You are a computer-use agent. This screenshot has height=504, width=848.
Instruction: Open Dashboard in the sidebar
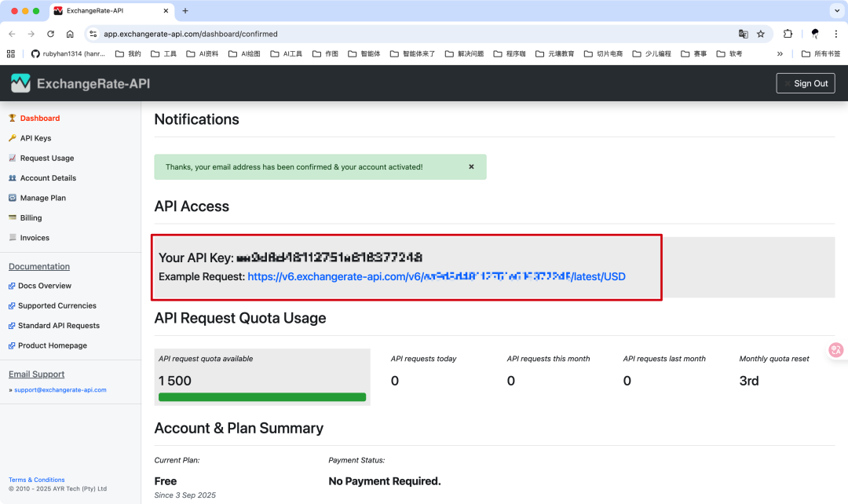point(39,118)
